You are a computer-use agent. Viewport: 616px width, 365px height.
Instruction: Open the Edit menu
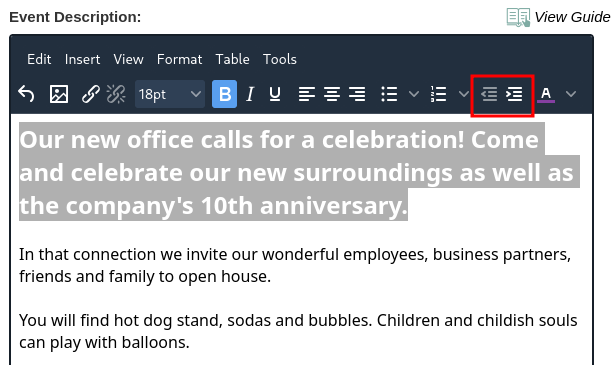tap(39, 59)
